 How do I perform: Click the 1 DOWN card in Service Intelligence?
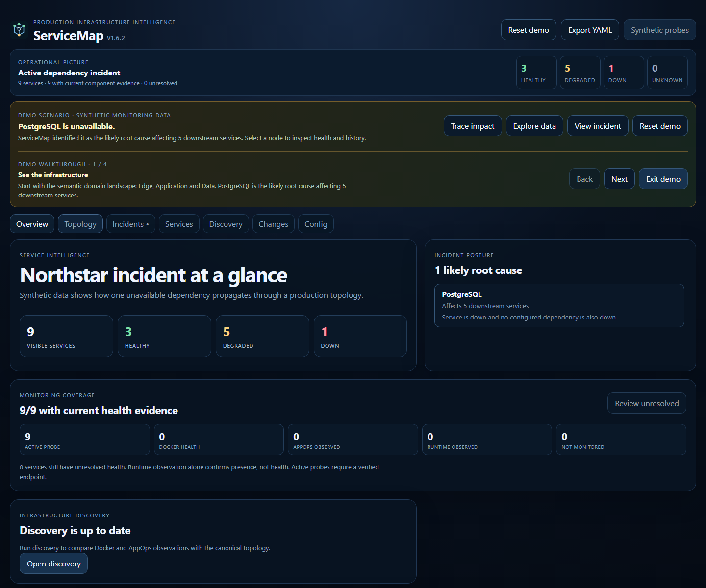pyautogui.click(x=360, y=336)
